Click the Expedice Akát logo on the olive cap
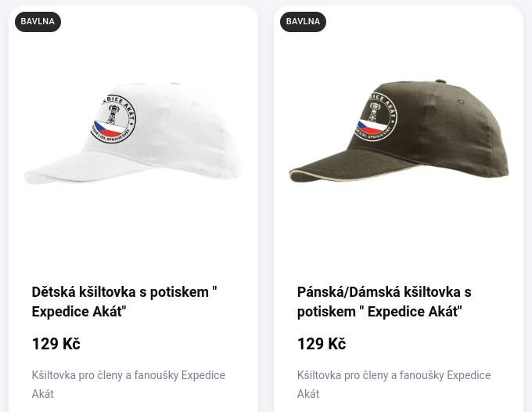Screen dimensions: 532x412 (375, 117)
